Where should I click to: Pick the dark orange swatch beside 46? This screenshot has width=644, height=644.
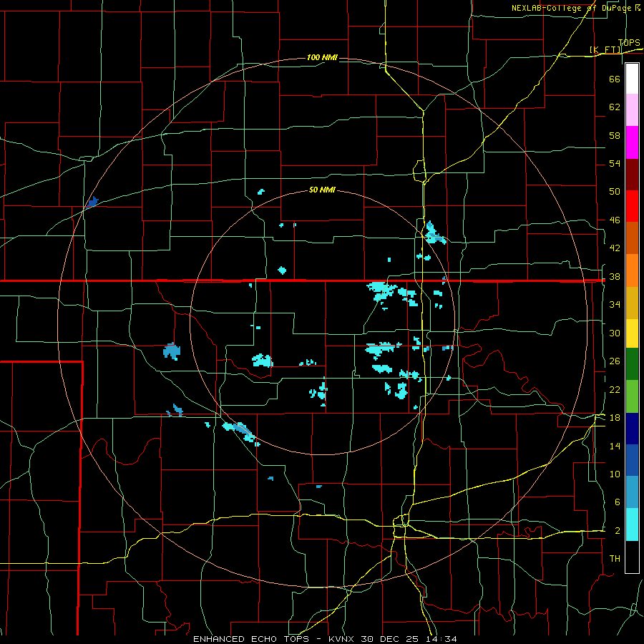pos(632,238)
